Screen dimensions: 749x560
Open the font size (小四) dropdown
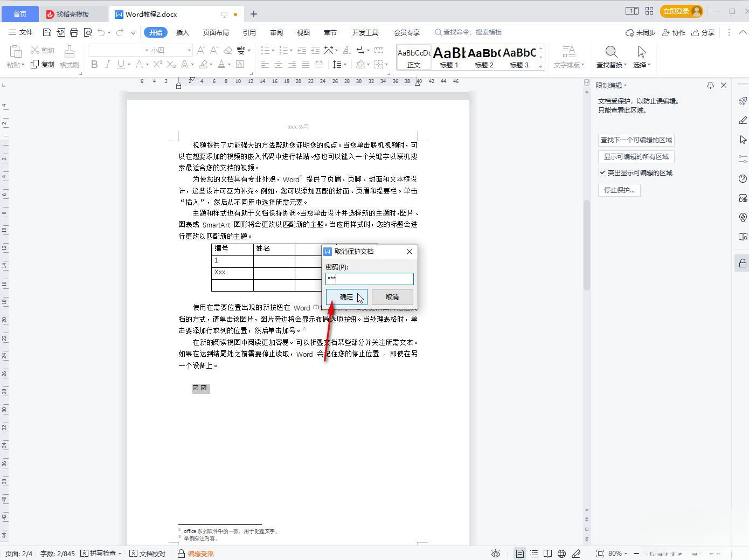click(x=189, y=50)
